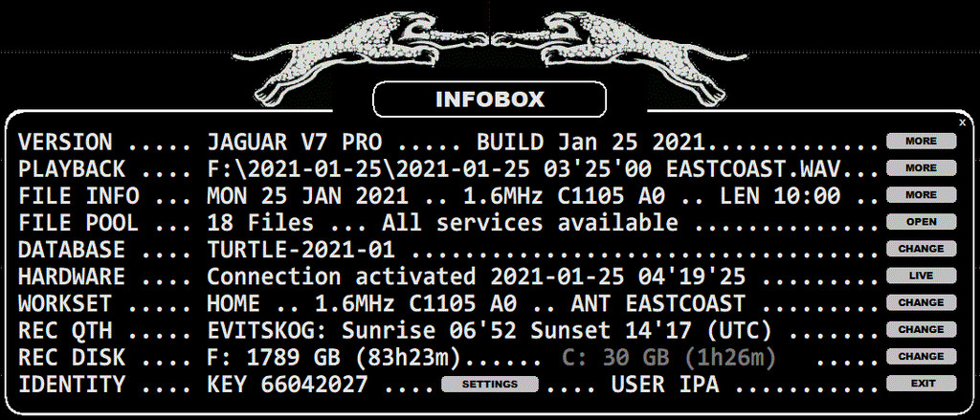
Task: Click the "FILE INFO" row label
Action: click(x=78, y=197)
